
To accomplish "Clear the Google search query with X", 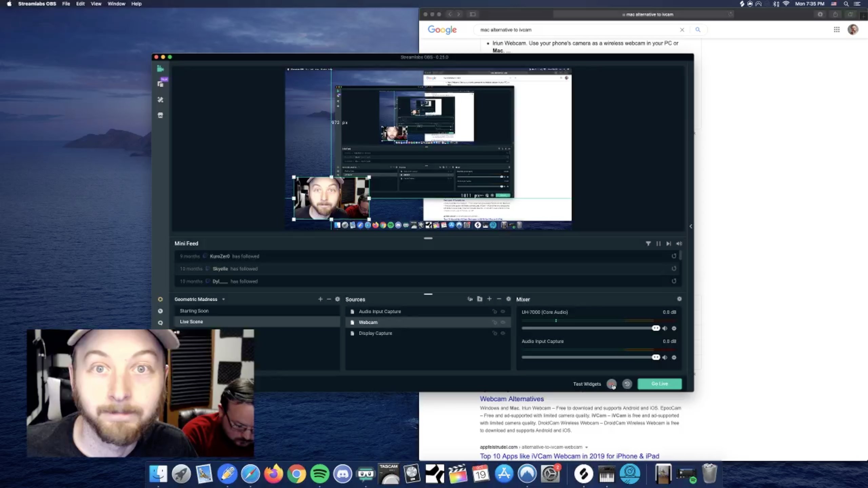I will pyautogui.click(x=682, y=30).
